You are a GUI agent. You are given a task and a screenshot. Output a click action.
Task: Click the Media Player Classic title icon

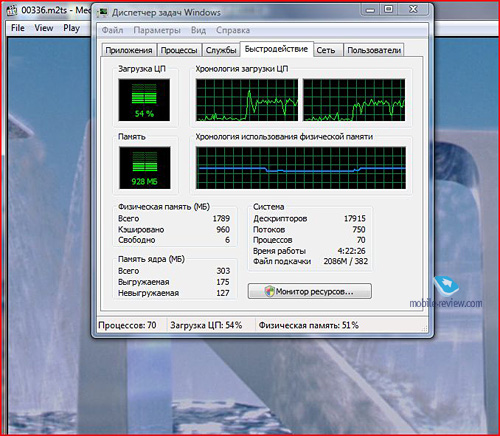pyautogui.click(x=12, y=10)
